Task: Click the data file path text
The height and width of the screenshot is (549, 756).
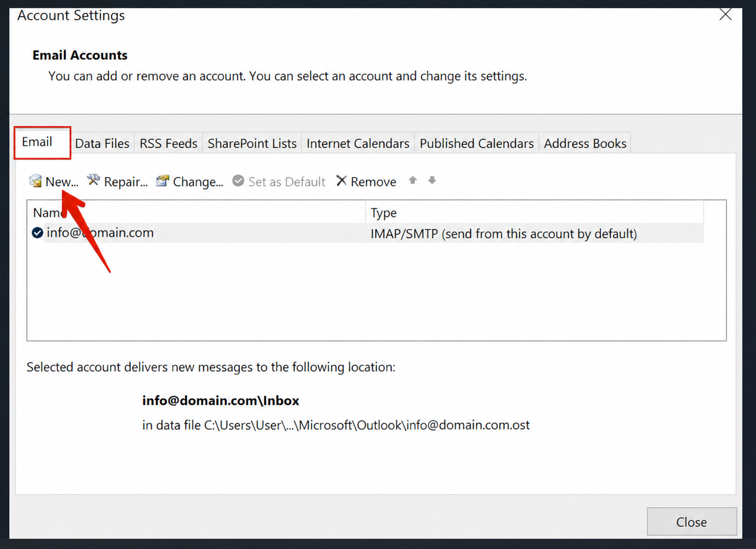Action: point(336,425)
